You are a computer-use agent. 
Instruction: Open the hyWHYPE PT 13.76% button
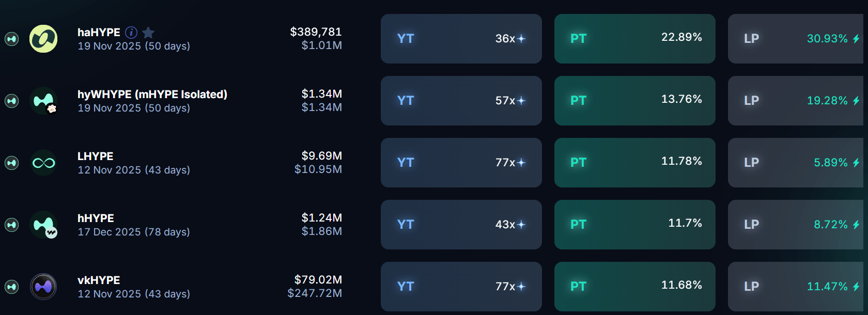pos(634,101)
